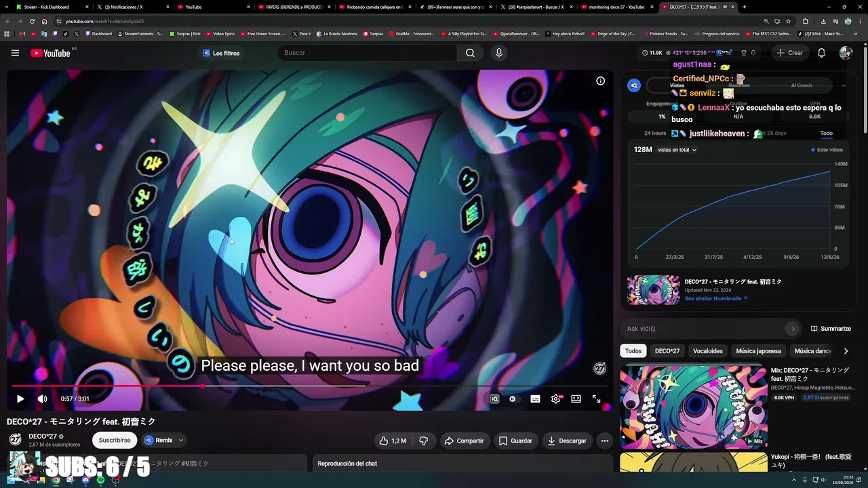
Task: Click the Crear button
Action: [790, 53]
